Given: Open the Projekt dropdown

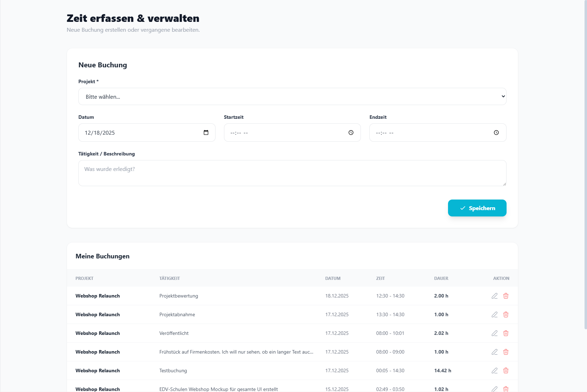Looking at the screenshot, I should (292, 97).
